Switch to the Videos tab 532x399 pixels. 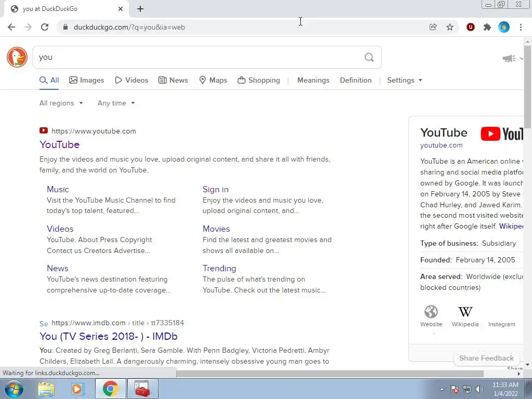(x=131, y=80)
